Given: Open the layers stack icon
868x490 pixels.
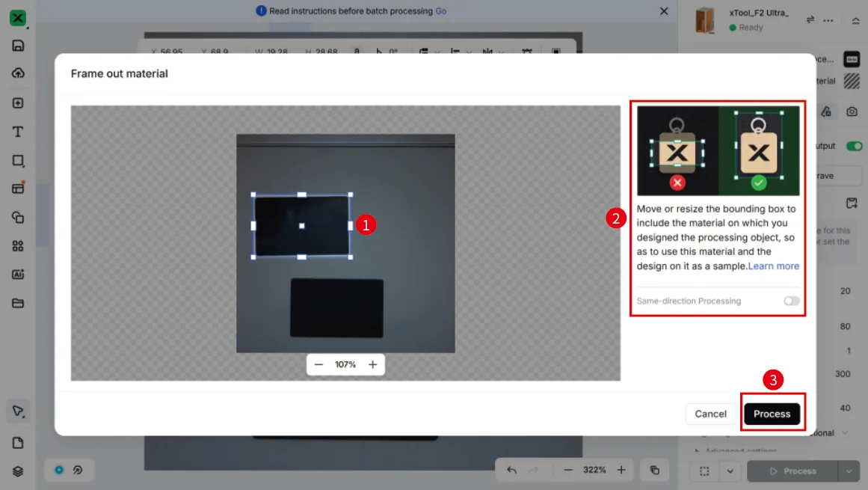Looking at the screenshot, I should [18, 471].
